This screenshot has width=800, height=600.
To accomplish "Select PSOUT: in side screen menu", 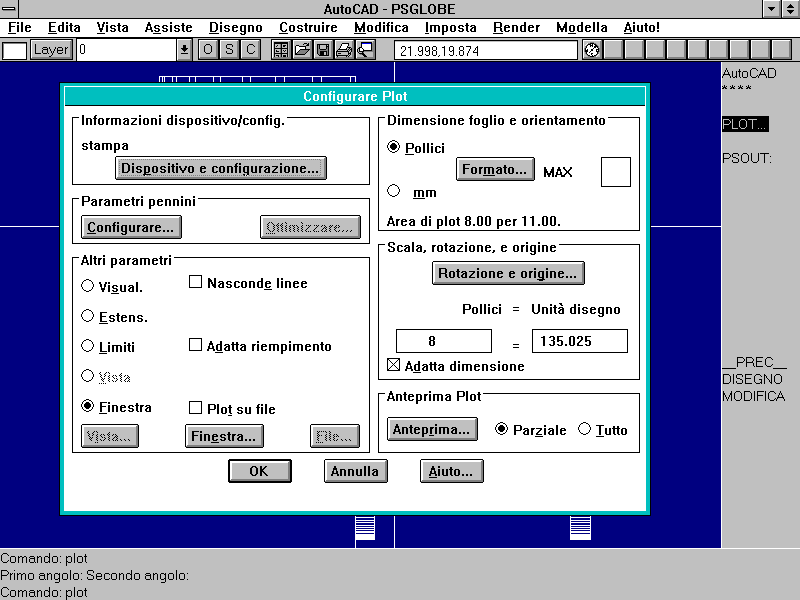I will point(747,158).
